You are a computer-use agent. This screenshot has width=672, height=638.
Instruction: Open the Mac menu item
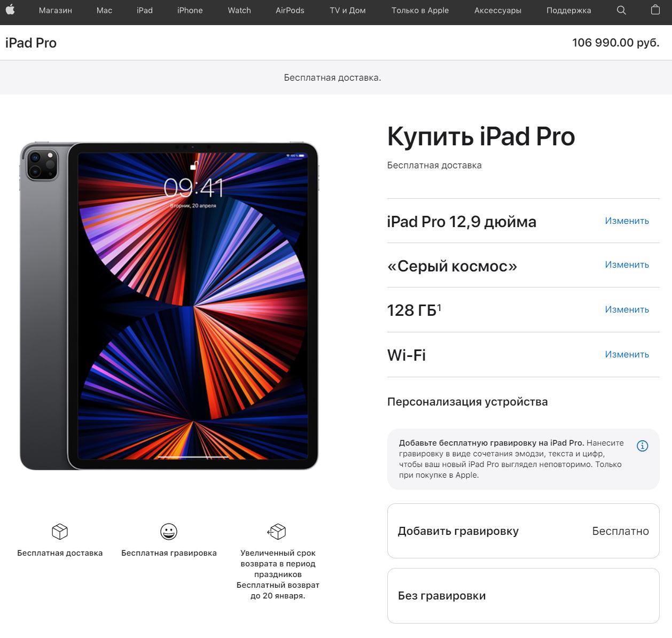coord(104,10)
